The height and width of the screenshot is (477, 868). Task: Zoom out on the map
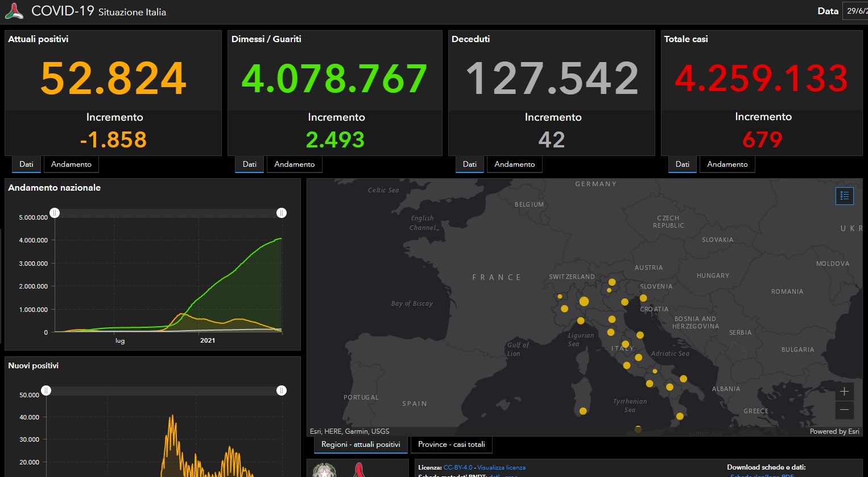(844, 410)
